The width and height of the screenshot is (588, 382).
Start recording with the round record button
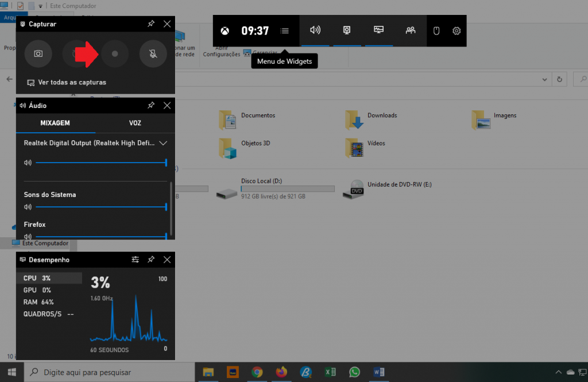pos(115,54)
